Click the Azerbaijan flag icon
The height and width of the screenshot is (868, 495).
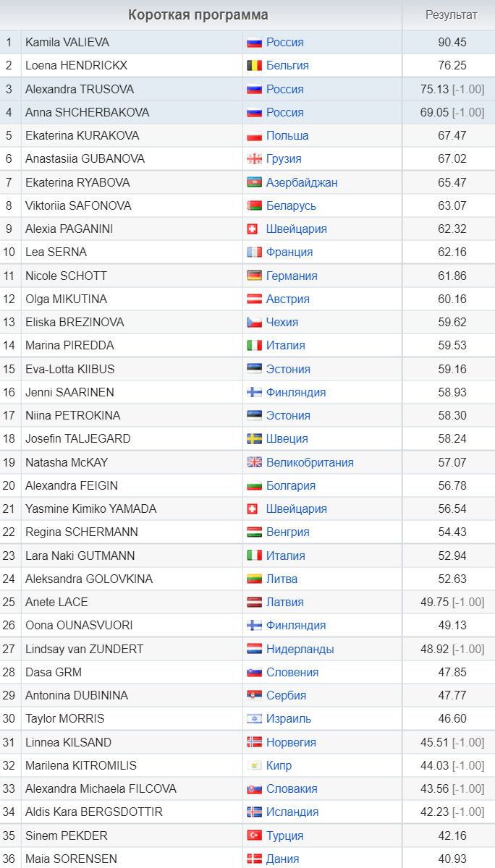(x=254, y=182)
